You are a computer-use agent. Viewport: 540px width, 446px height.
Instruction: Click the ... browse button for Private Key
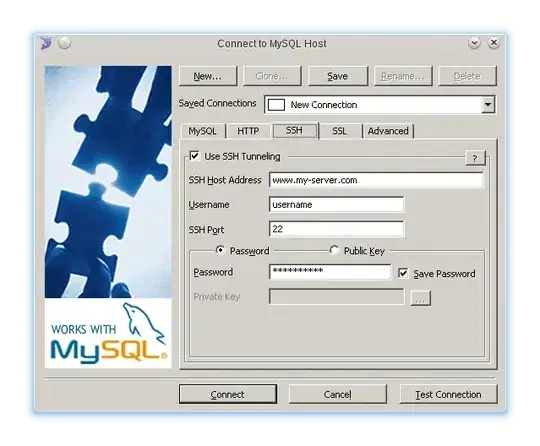420,298
